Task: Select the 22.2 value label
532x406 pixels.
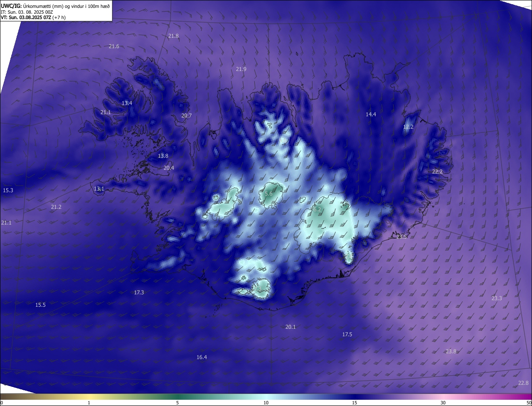Action: click(437, 172)
